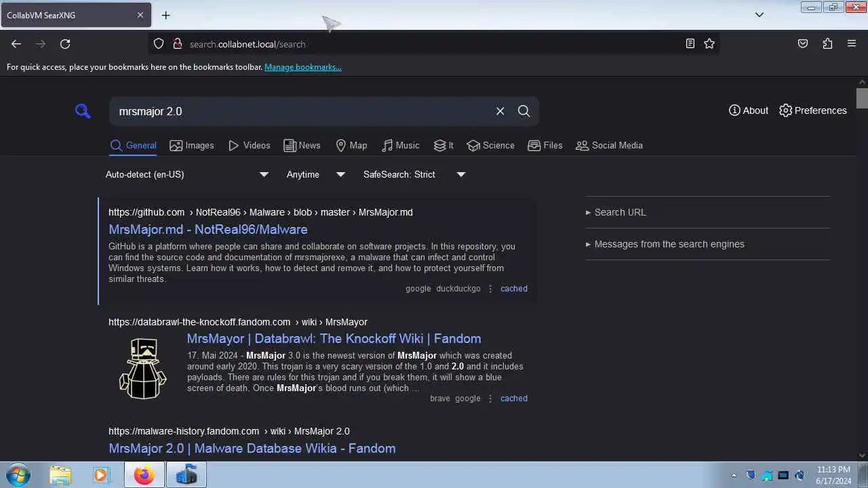The height and width of the screenshot is (488, 868).
Task: Expand the Search URL section
Action: [x=707, y=212]
